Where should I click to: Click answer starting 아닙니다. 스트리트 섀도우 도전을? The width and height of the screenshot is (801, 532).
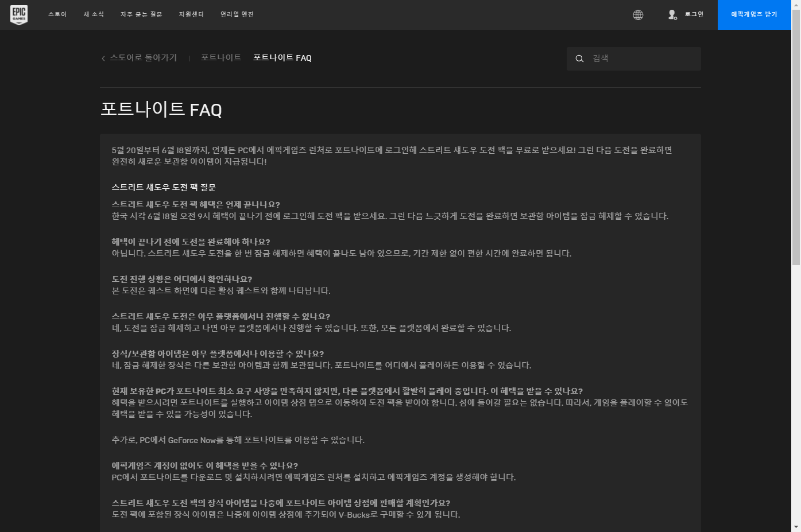342,254
